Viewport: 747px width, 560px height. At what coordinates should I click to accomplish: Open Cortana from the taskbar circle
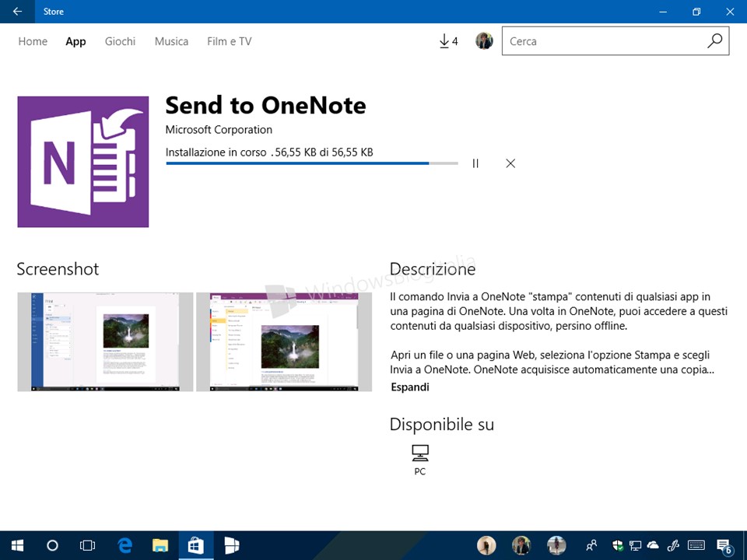(52, 546)
